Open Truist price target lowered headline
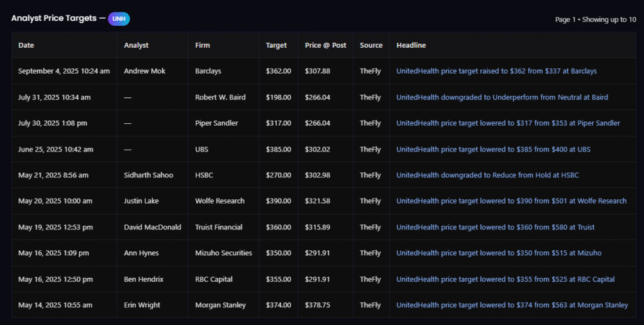Viewport: 644px width, 325px height. [495, 227]
